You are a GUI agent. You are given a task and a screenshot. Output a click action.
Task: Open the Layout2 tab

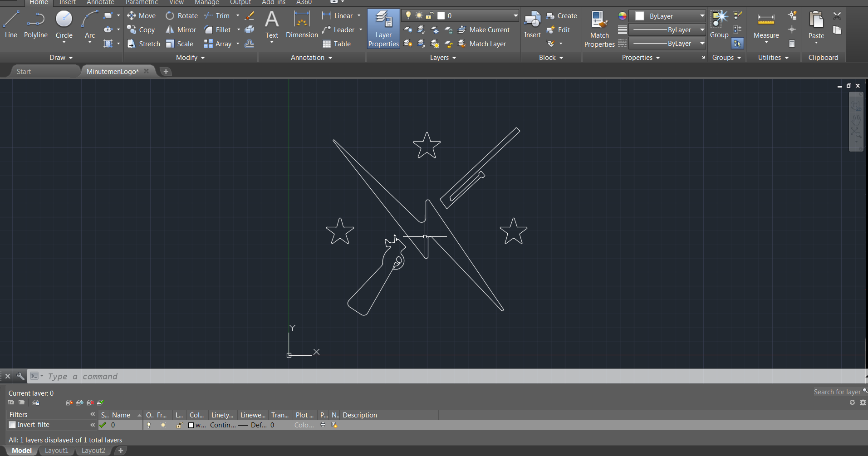93,451
